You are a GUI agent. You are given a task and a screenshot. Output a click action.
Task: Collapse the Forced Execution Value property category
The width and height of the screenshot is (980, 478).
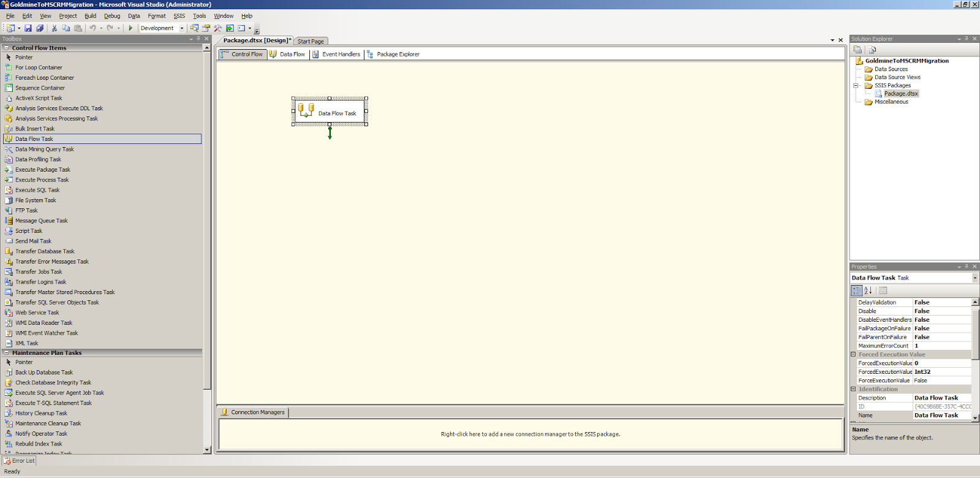853,355
